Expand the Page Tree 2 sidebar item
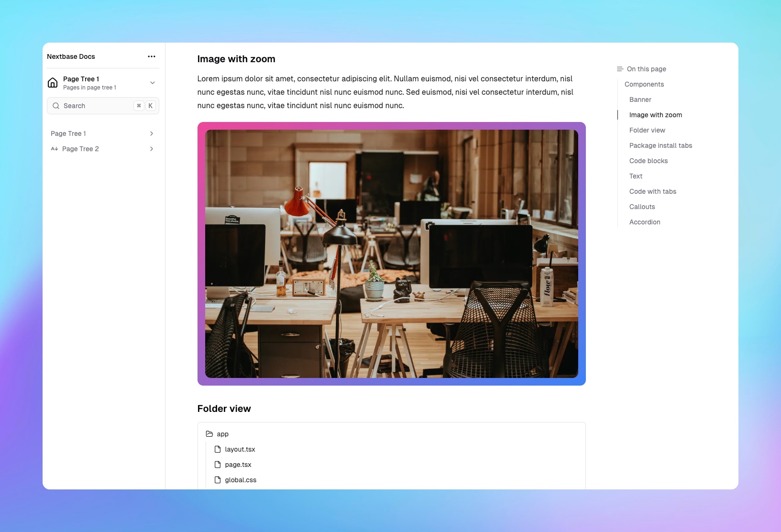Screen dimensions: 781x532 click(x=80, y=149)
